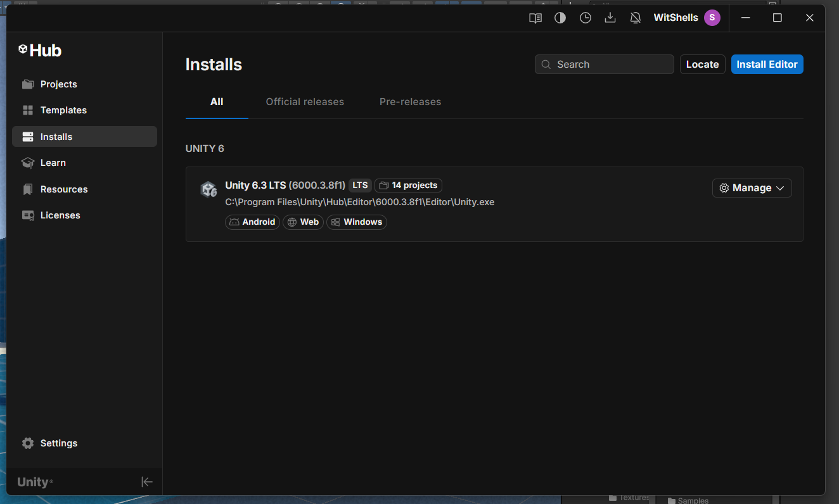
Task: Click the purple S account avatar
Action: pyautogui.click(x=712, y=18)
